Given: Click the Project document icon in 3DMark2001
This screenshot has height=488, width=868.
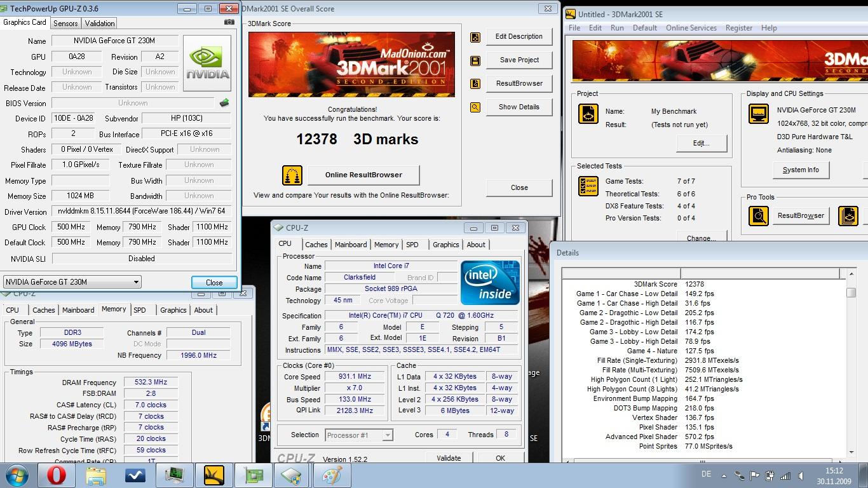Looking at the screenshot, I should (x=588, y=114).
